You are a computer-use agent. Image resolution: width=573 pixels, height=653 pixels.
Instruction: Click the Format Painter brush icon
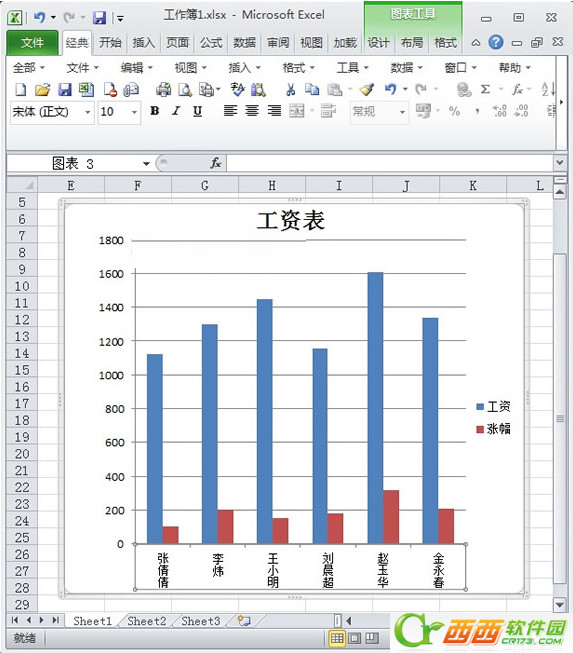point(367,89)
